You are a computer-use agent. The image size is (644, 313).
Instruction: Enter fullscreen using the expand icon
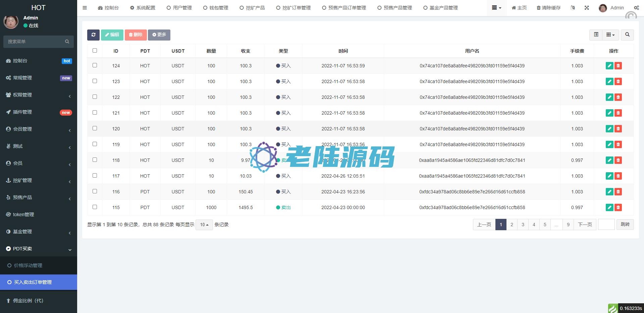587,8
